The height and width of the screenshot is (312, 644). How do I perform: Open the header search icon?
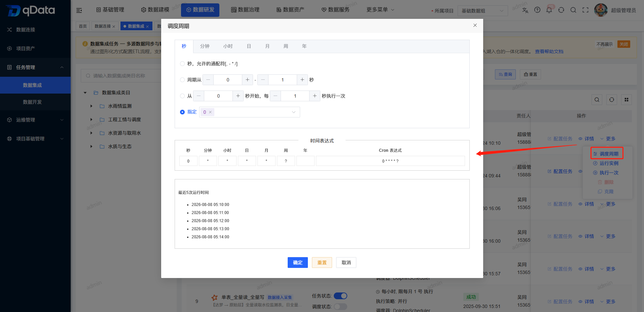573,10
